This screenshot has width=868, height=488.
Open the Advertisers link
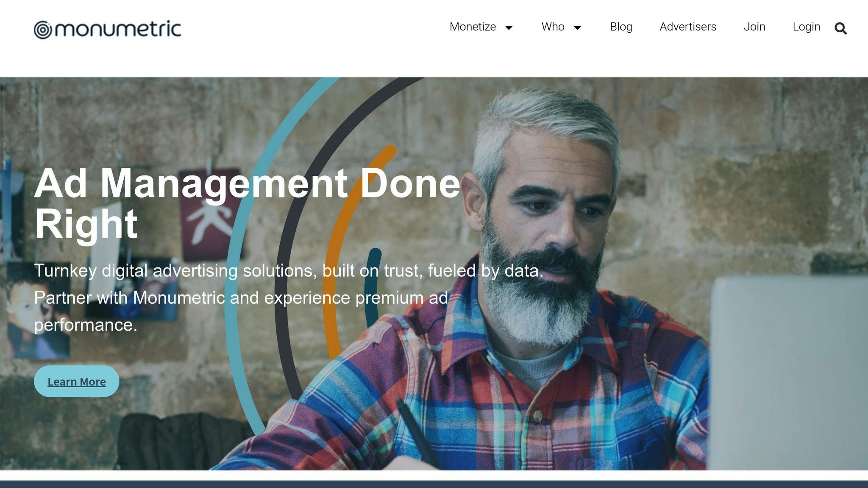pyautogui.click(x=687, y=27)
